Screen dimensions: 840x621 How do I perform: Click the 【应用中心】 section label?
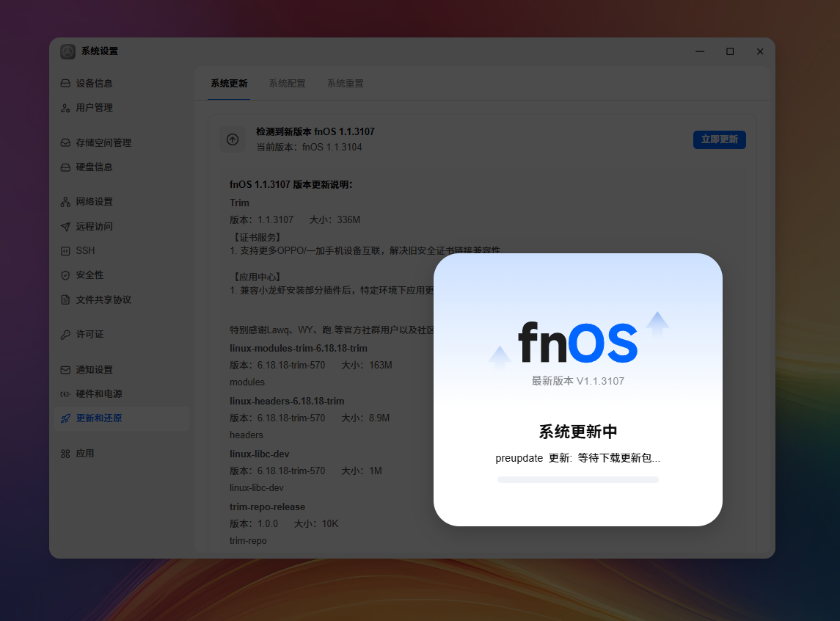257,277
